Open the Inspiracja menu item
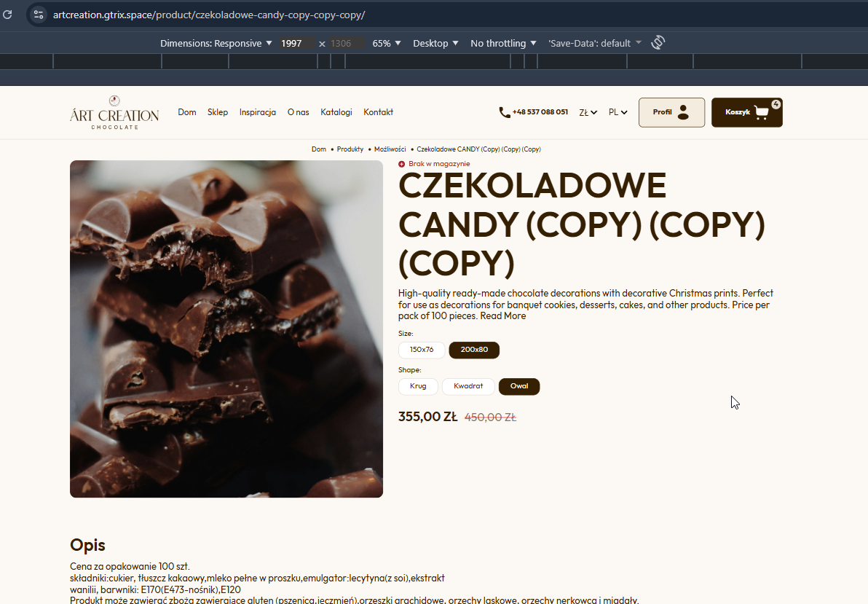The height and width of the screenshot is (604, 868). coord(257,112)
